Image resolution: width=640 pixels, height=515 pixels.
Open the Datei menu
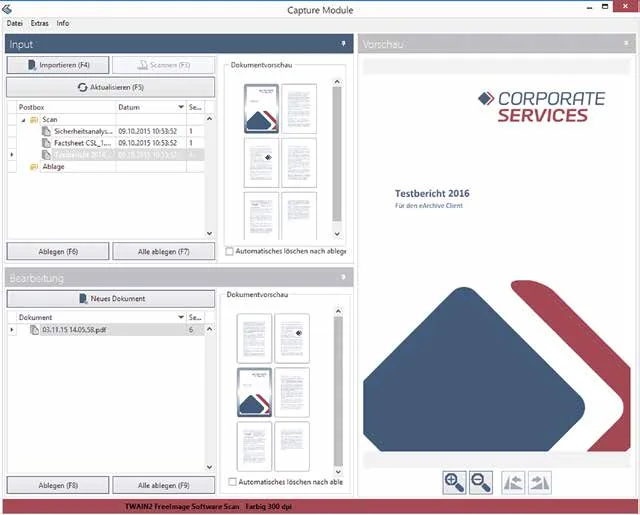[14, 23]
